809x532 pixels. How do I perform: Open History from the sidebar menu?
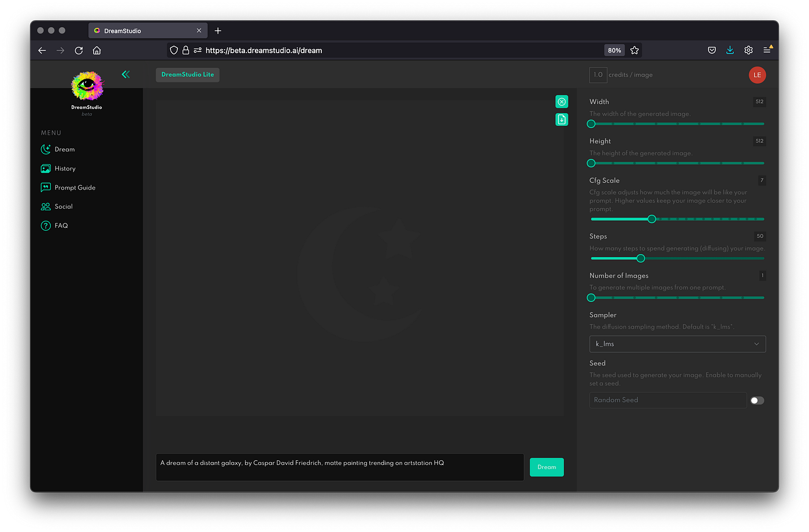click(65, 169)
